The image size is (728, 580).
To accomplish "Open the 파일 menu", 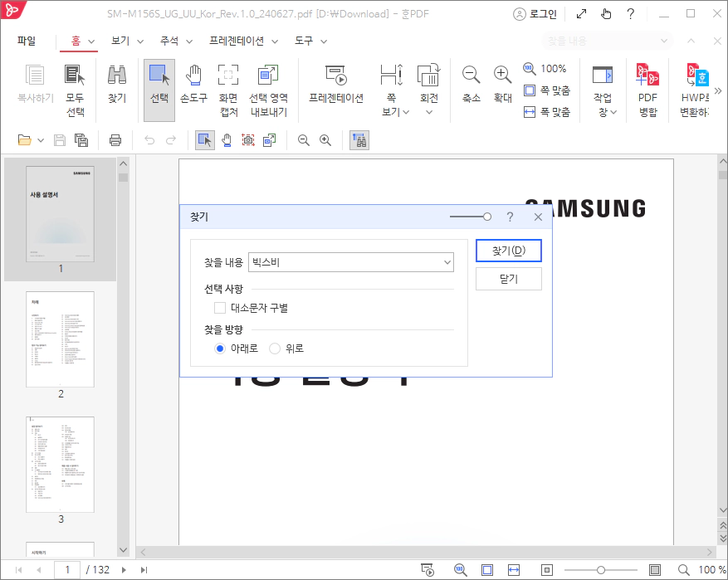I will [27, 41].
